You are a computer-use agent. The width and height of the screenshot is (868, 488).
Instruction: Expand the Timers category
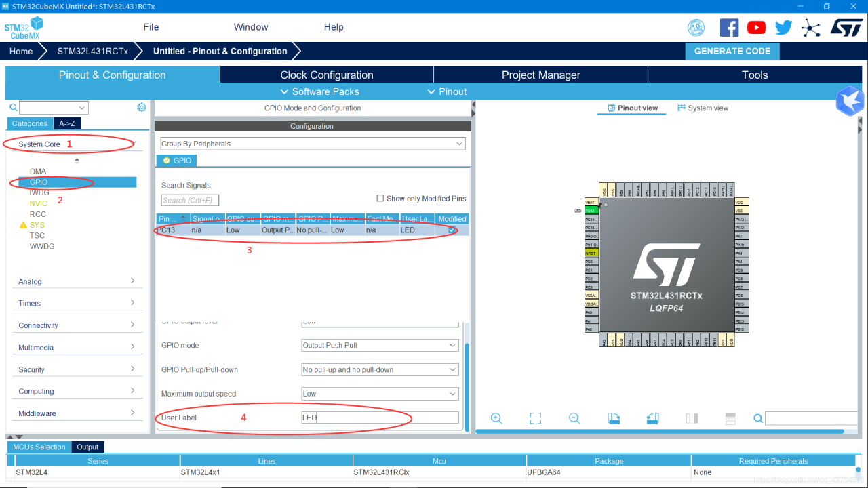[77, 303]
